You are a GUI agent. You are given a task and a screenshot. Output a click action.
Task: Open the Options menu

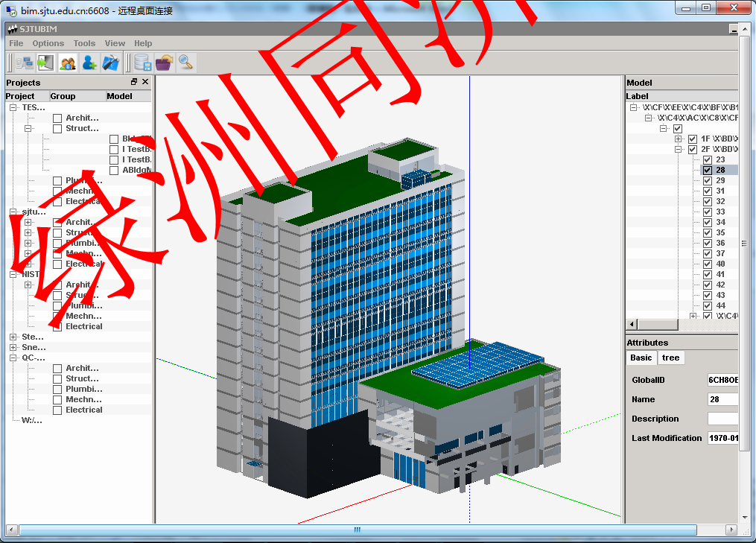coord(48,43)
